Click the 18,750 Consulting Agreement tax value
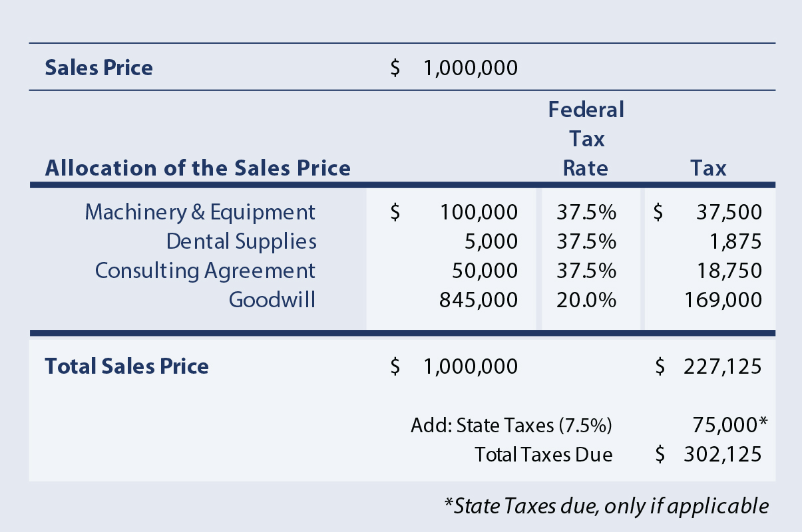 coord(729,271)
